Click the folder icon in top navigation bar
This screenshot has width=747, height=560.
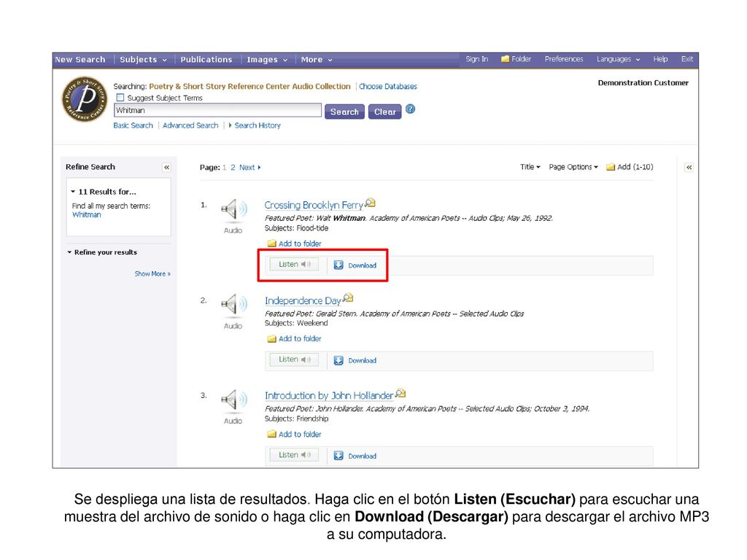(505, 59)
